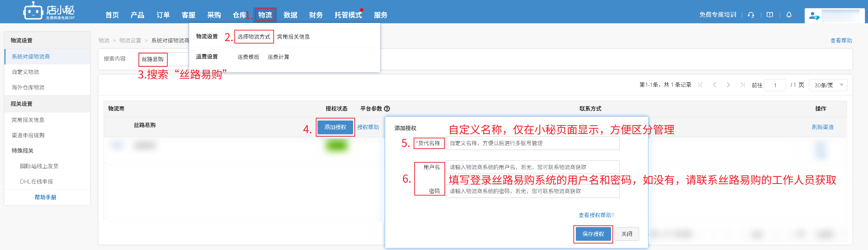Select 选择物流方式 in the dropdown menu
This screenshot has width=868, height=250.
(254, 37)
